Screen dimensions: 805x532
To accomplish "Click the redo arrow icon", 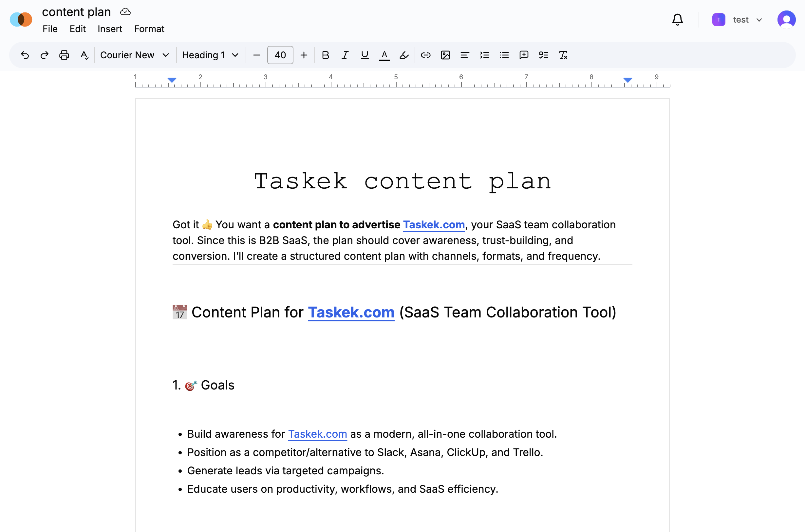I will pyautogui.click(x=45, y=55).
